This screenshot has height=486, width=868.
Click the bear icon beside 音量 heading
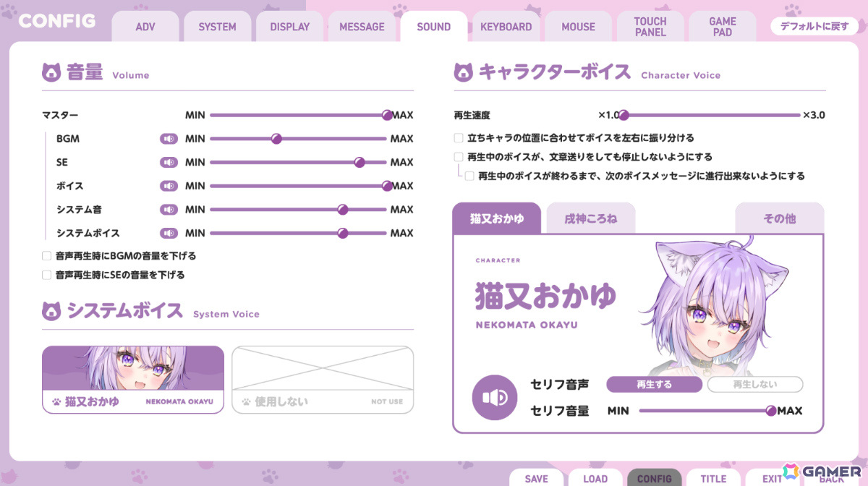(51, 72)
